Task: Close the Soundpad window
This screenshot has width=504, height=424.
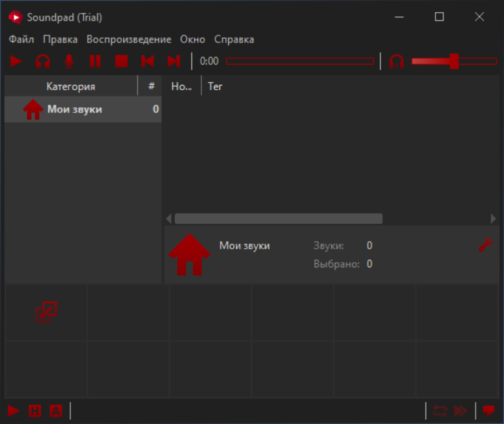Action: [480, 17]
